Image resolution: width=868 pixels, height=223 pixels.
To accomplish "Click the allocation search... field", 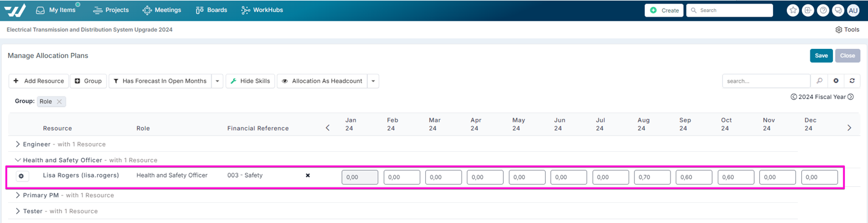I will pyautogui.click(x=766, y=81).
